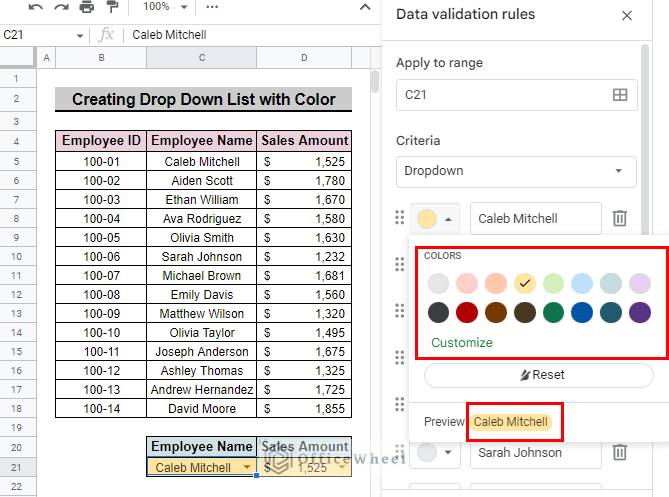Click cell containing Andrew Hernandez
This screenshot has height=497, width=669.
coord(202,389)
